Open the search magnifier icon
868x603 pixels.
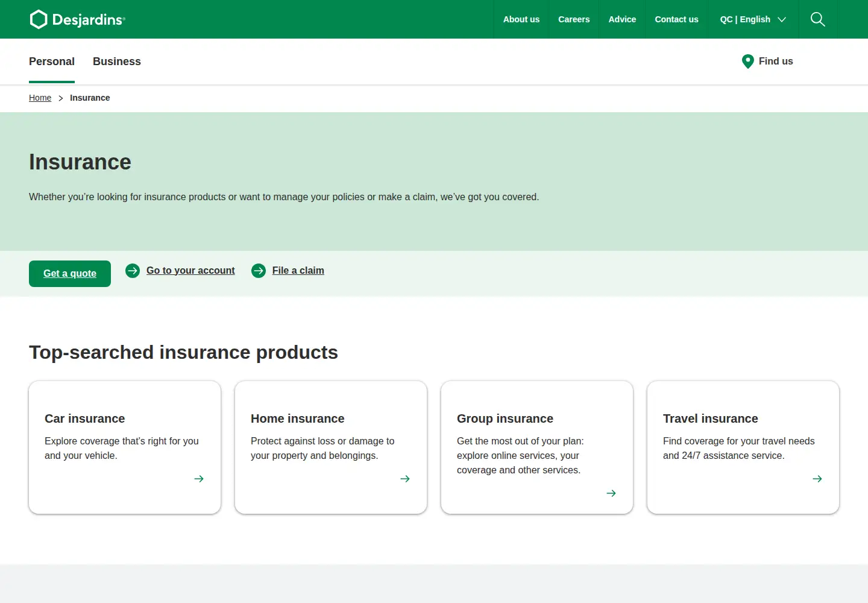point(818,19)
